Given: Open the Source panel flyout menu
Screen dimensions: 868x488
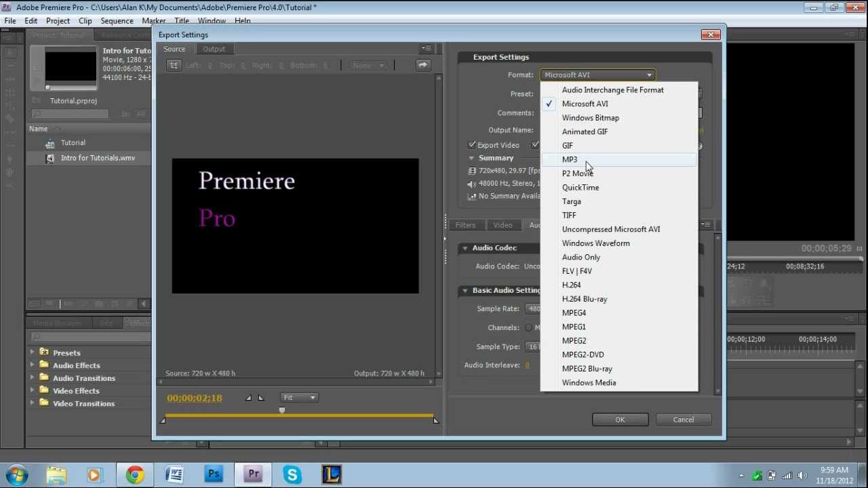Looking at the screenshot, I should 426,49.
